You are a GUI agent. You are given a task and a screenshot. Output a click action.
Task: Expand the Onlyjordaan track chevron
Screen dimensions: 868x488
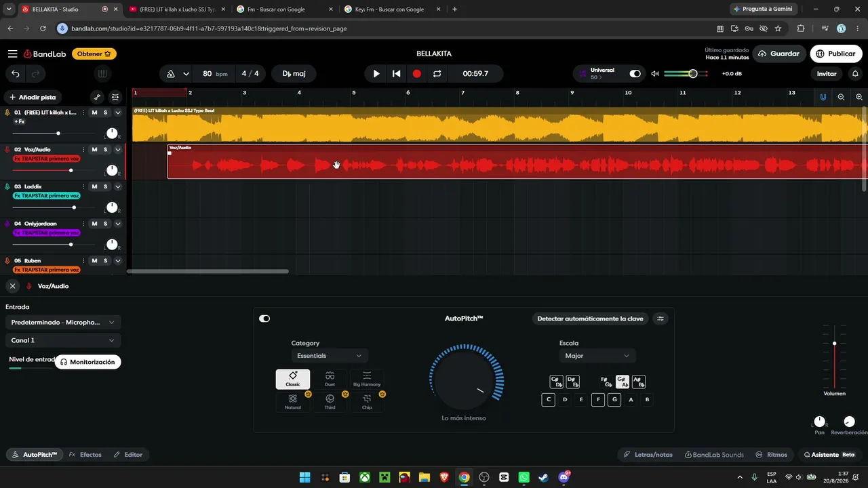coord(118,224)
